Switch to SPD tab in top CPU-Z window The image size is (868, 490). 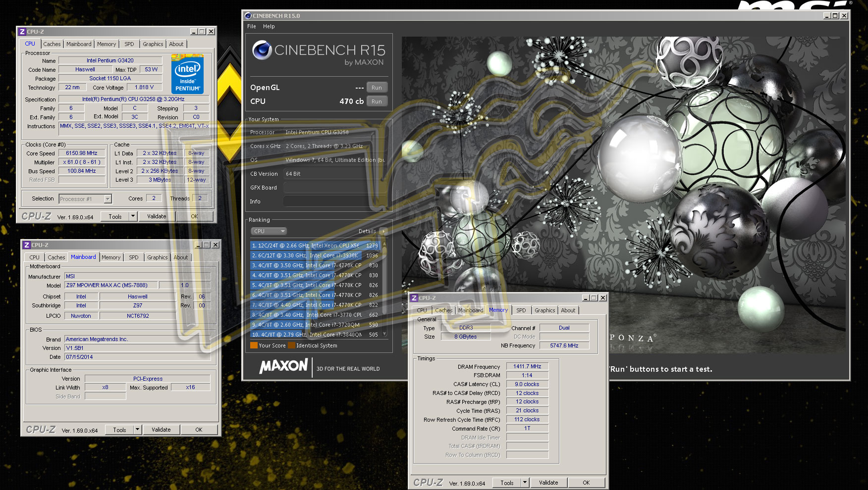pyautogui.click(x=129, y=44)
